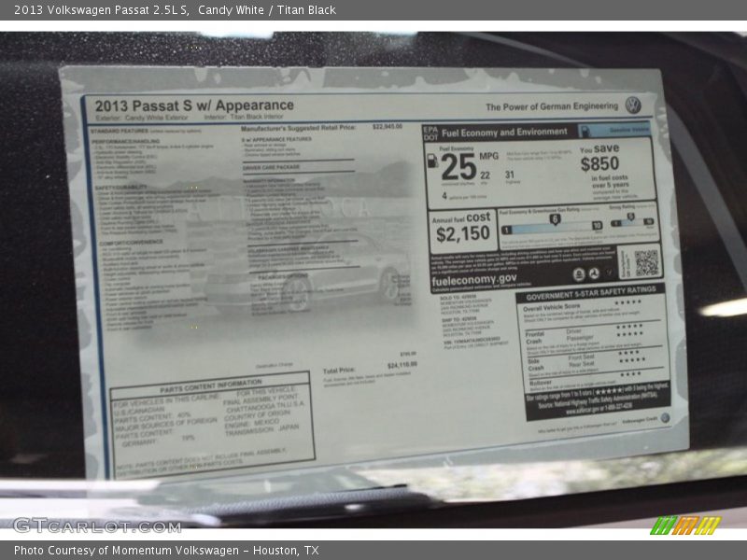Click "PARTS CONTENT INFORMATION" box title

(211, 386)
